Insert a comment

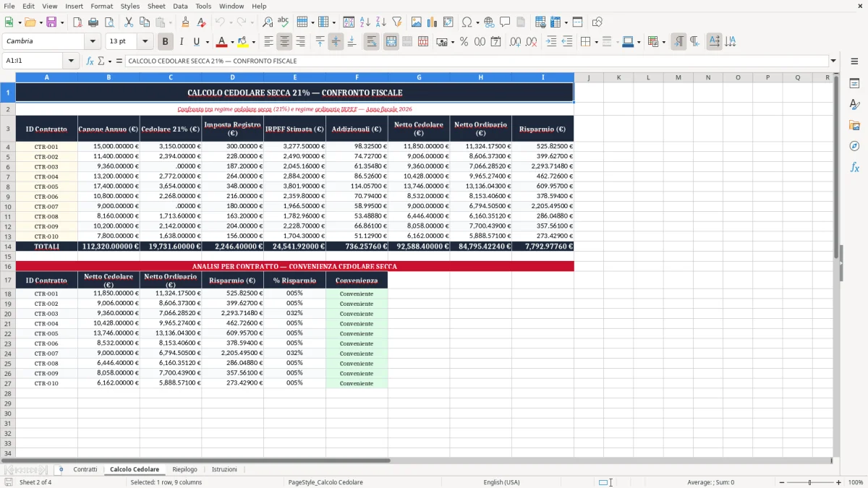point(505,22)
